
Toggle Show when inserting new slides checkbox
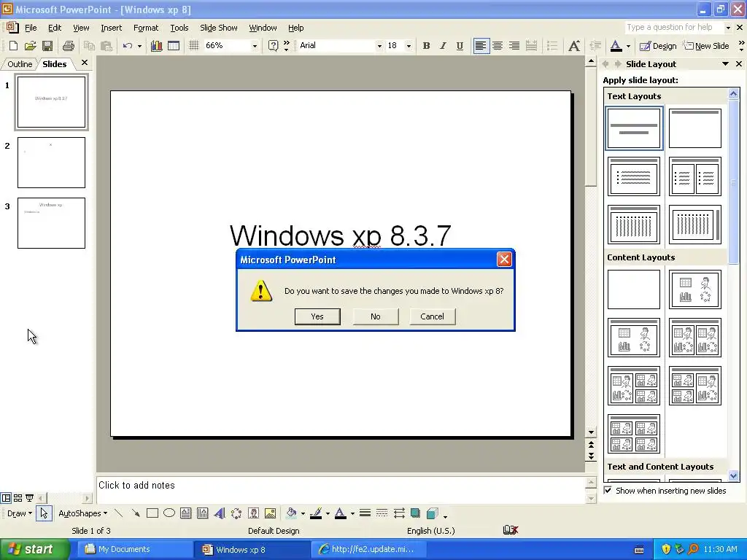pos(608,491)
